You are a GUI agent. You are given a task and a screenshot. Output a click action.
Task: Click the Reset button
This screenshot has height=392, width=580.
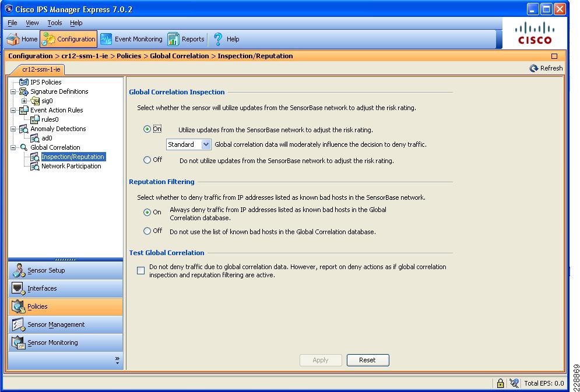pyautogui.click(x=368, y=360)
